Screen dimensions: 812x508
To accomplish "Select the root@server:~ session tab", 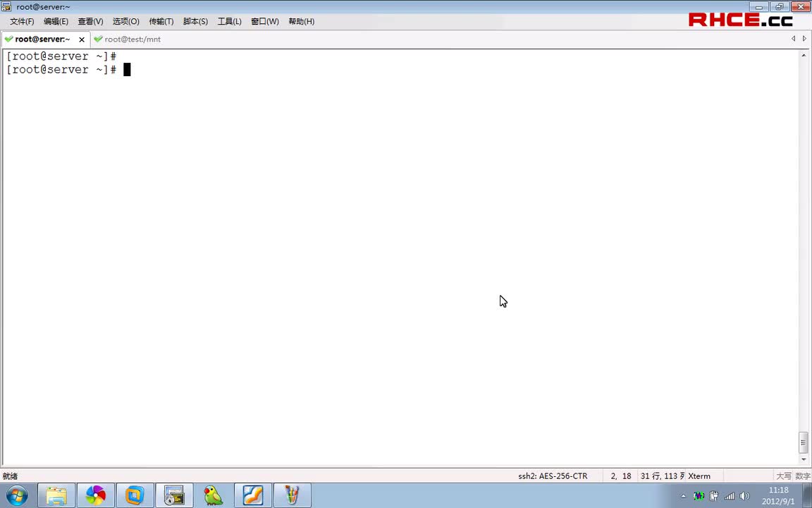I will (42, 40).
